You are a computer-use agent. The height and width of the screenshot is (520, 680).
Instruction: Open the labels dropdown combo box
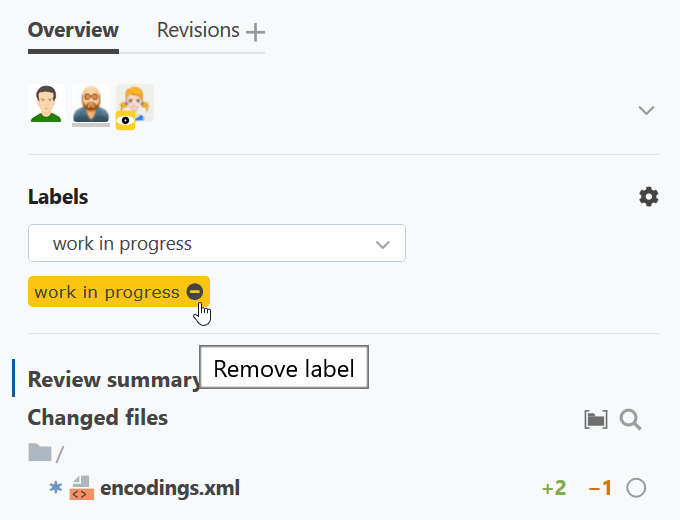(217, 243)
